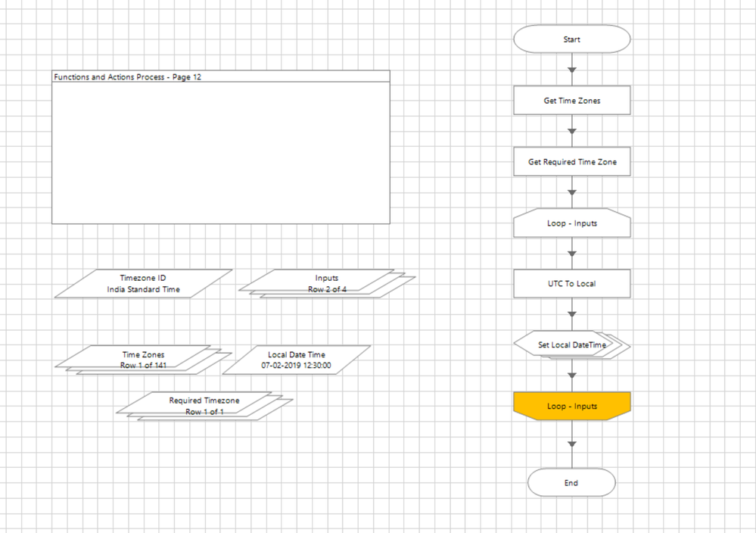Select the Start stage

point(572,39)
